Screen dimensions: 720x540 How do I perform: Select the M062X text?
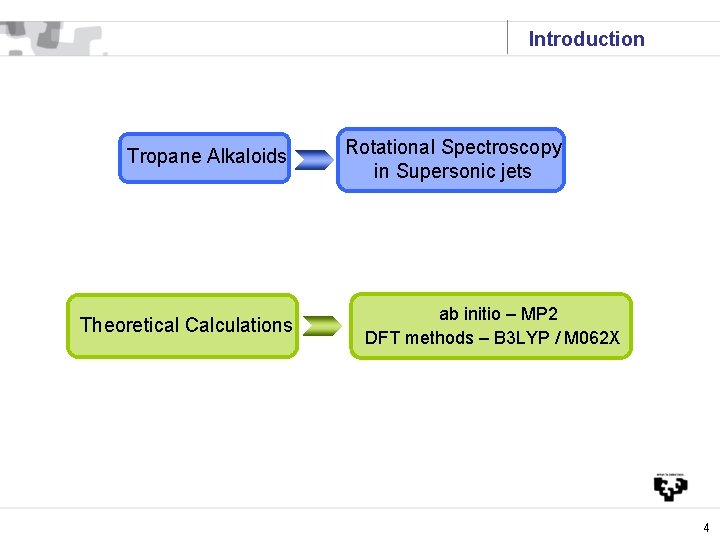(x=592, y=338)
